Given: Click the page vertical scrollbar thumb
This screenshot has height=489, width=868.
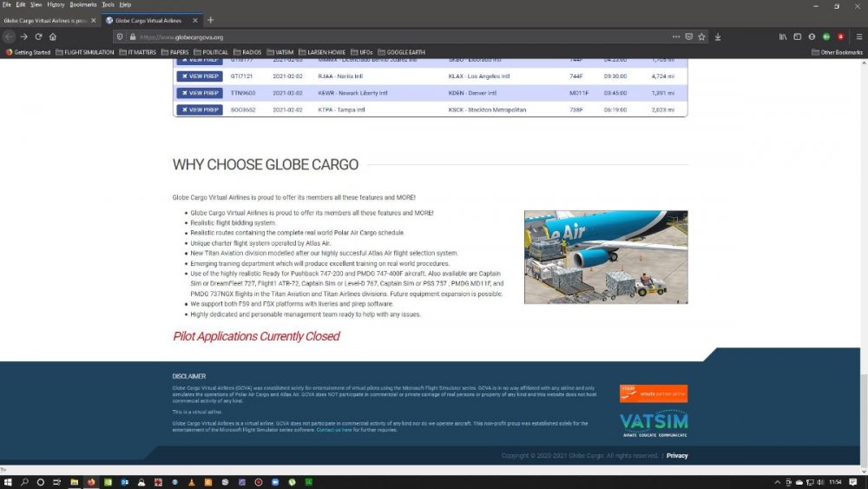Looking at the screenshot, I should 864,420.
